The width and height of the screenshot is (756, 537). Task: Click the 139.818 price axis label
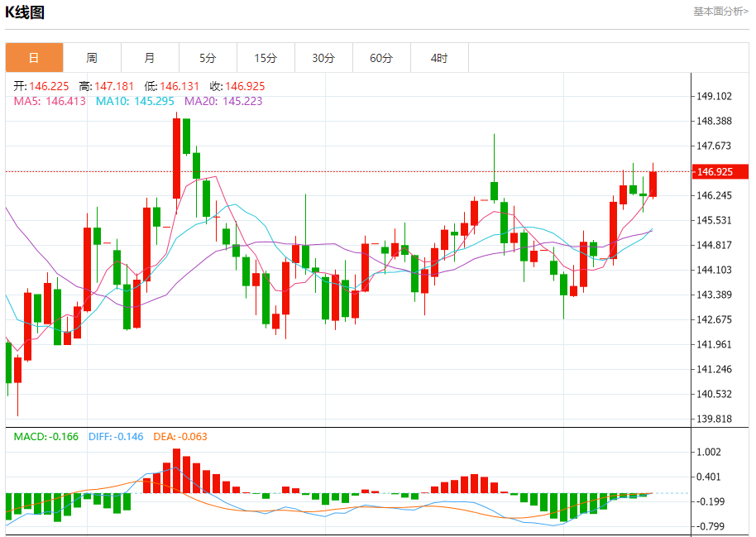point(714,419)
